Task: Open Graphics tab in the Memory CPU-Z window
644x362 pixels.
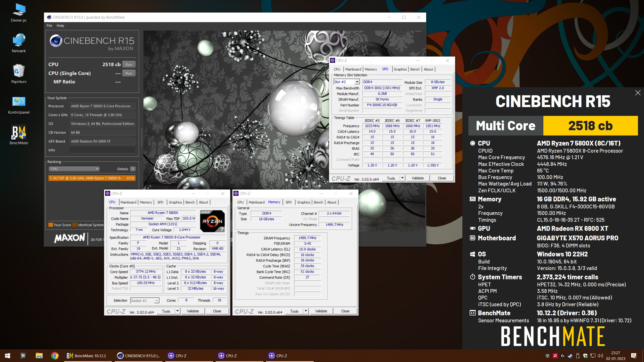Action: [x=303, y=202]
